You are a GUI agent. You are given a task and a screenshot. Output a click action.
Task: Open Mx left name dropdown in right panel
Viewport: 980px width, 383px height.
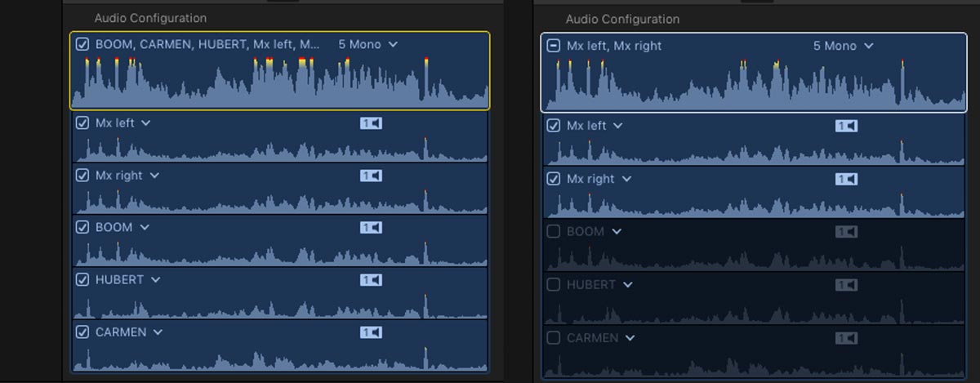coord(617,127)
